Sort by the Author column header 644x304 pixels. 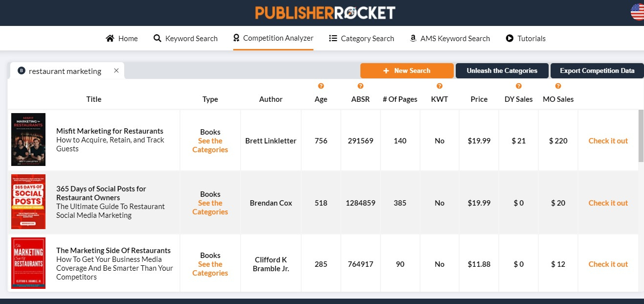pyautogui.click(x=271, y=99)
